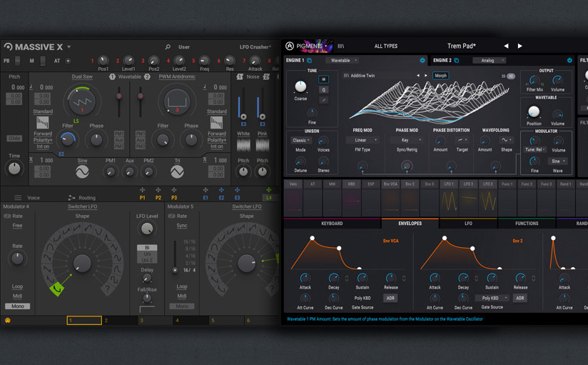
Task: Go to next preset in Pigments
Action: (x=519, y=46)
